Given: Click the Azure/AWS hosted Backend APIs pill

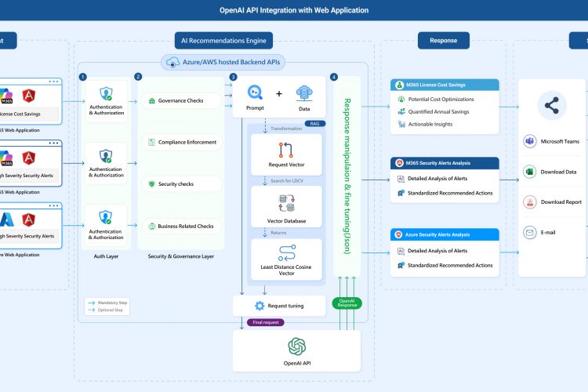Looking at the screenshot, I should pos(223,62).
